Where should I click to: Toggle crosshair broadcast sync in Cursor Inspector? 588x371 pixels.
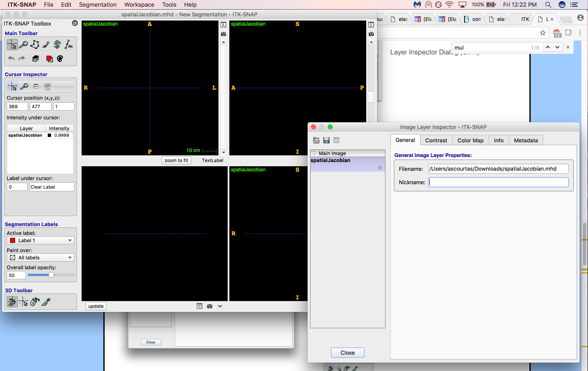pos(47,86)
